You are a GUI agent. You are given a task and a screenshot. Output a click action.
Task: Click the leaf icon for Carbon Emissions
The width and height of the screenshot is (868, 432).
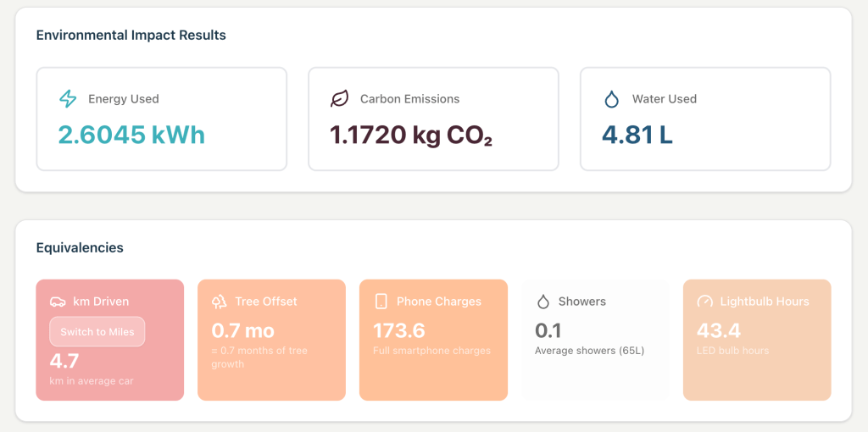(x=339, y=99)
